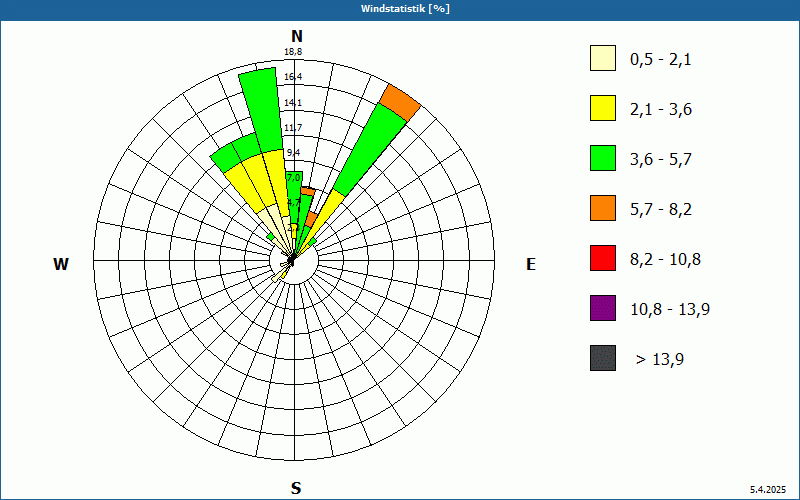This screenshot has width=800, height=500.
Task: Click the yellow 2,1 - 3,6 legend swatch
Action: [603, 108]
